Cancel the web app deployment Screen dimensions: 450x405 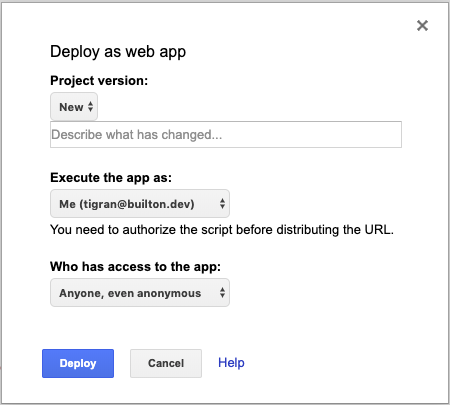point(166,363)
